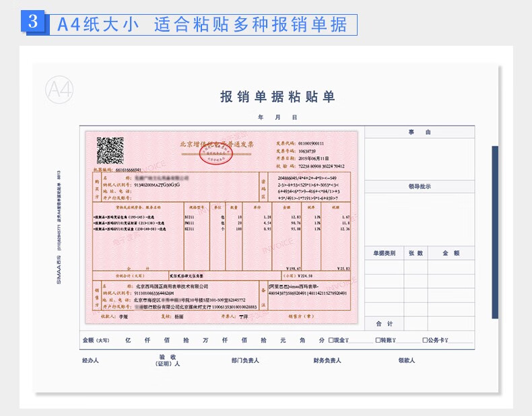Tick the 转账 checkbox
Image resolution: width=532 pixels, height=416 pixels.
378,340
